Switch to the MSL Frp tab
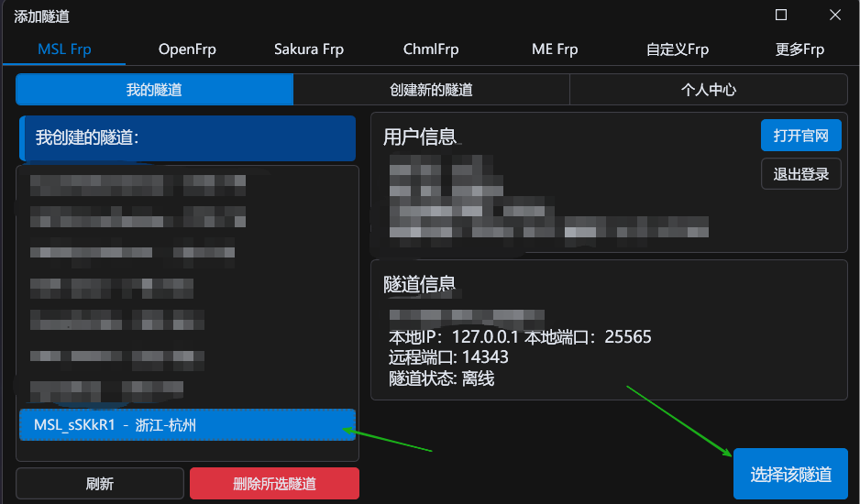Viewport: 860px width, 504px height. pos(64,49)
